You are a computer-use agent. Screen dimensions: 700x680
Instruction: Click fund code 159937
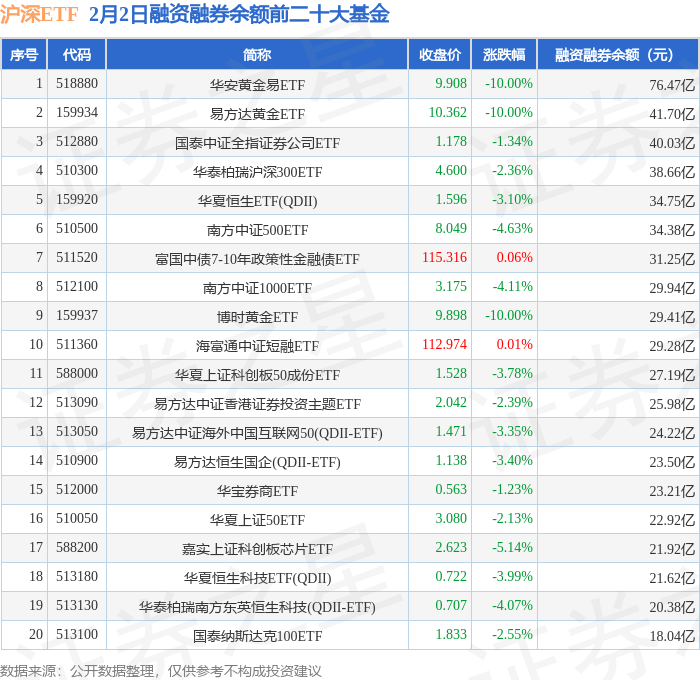pos(77,316)
